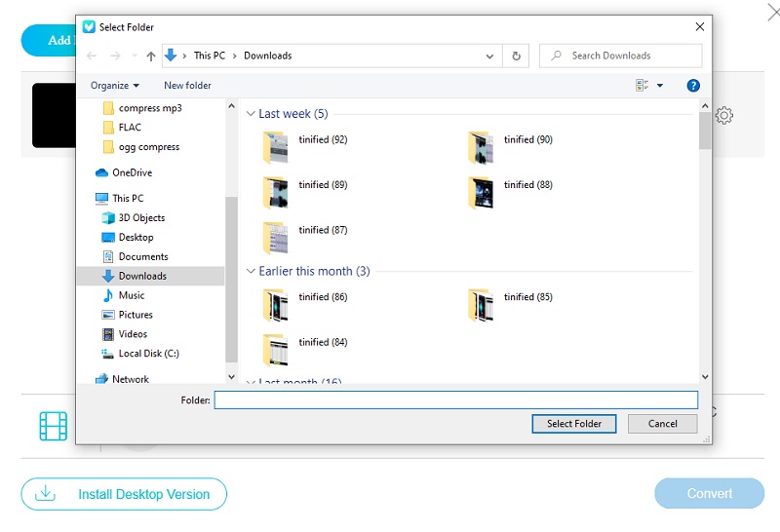The width and height of the screenshot is (780, 532).
Task: Open the view options dropdown arrow
Action: 660,86
